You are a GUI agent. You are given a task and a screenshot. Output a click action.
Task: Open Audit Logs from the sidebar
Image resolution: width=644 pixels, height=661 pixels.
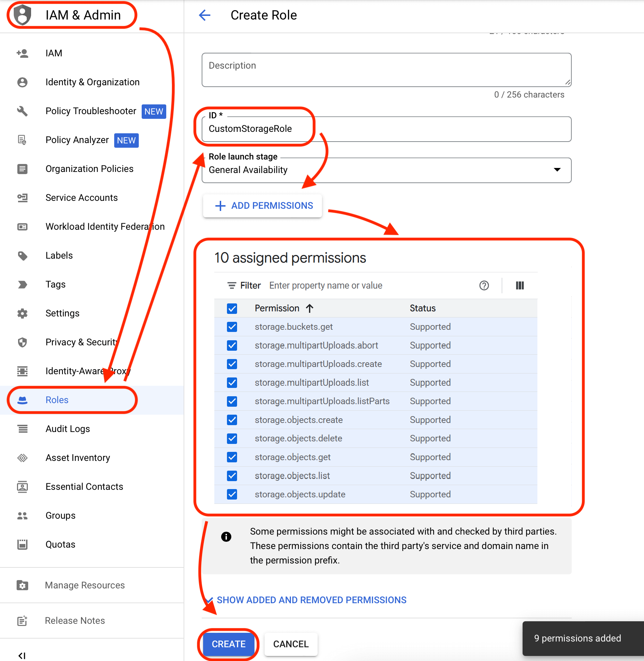[x=68, y=429]
